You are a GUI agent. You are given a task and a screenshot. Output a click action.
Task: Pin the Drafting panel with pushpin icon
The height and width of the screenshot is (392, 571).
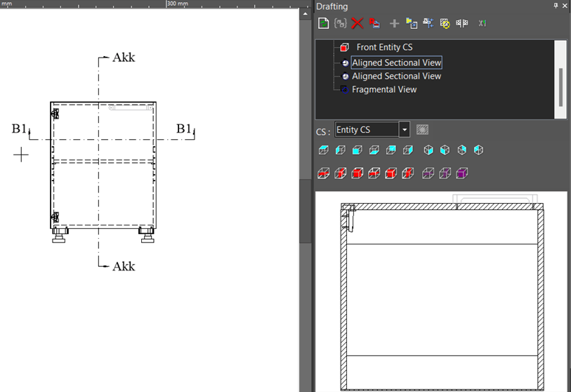556,6
